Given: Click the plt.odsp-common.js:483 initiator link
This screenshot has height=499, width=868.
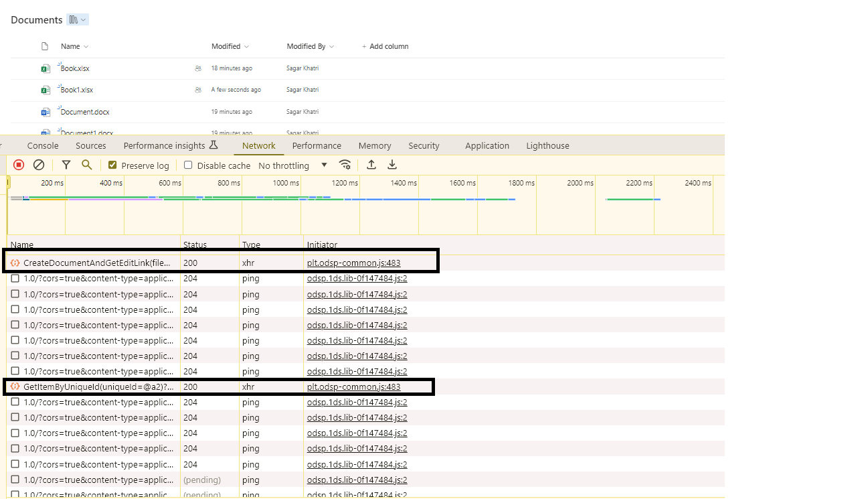Looking at the screenshot, I should pos(353,263).
